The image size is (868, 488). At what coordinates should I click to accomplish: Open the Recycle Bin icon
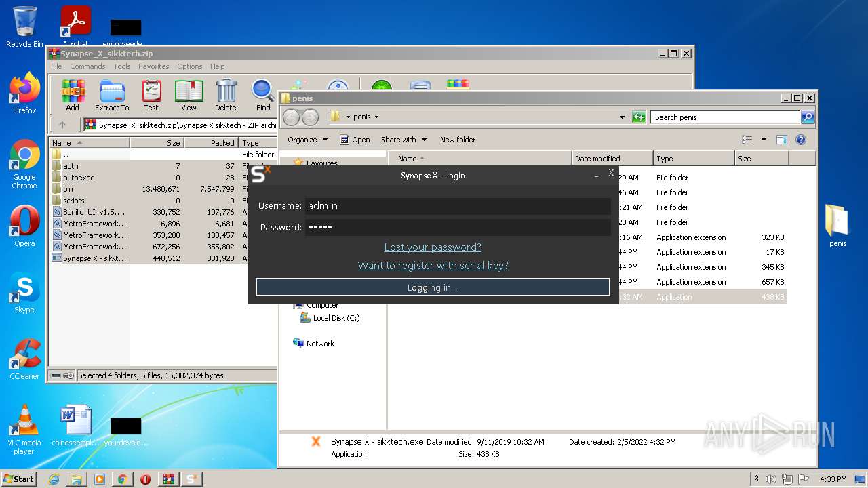click(x=24, y=27)
